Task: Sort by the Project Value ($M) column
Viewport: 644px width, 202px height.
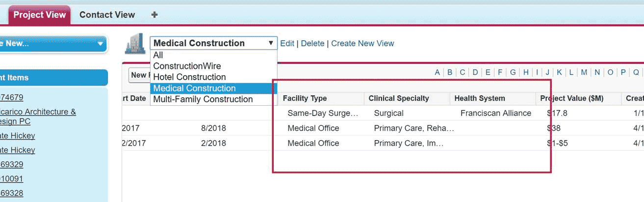Action: tap(572, 98)
